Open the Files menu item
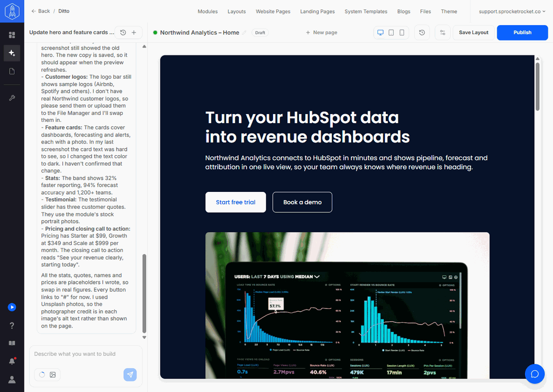This screenshot has width=553, height=392. [426, 11]
